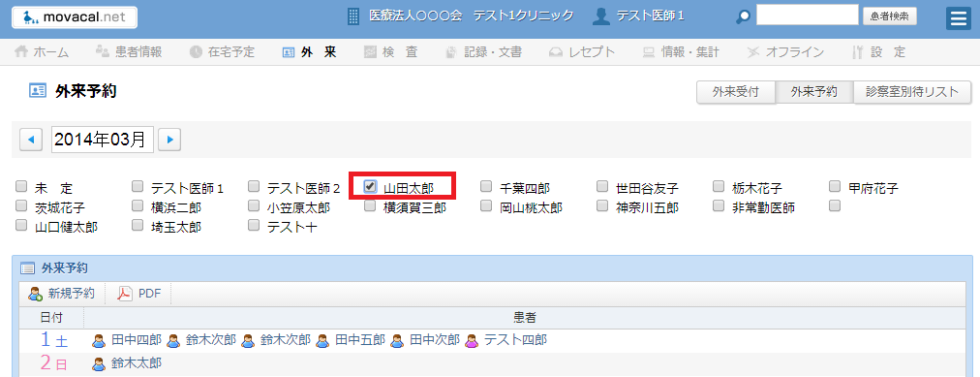
Task: Open patient 田中四郎 link
Action: [137, 341]
